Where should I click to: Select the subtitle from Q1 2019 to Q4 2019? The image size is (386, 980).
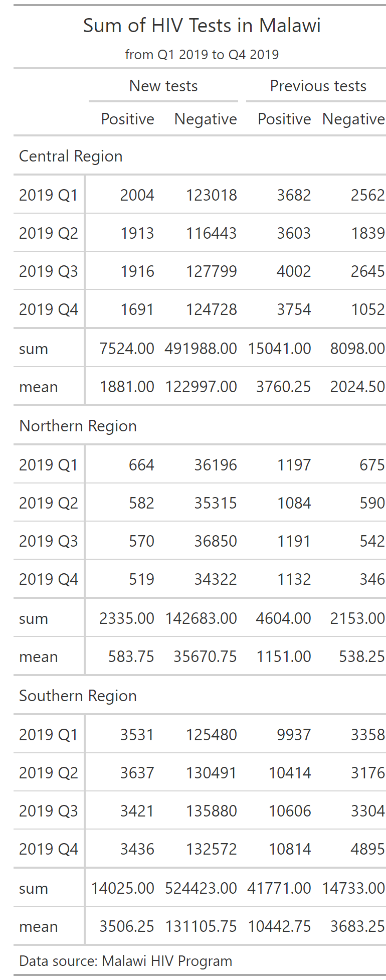tap(202, 54)
